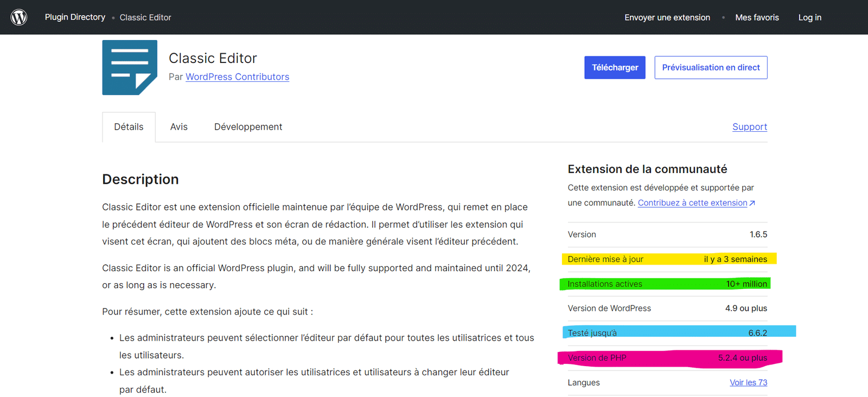Viewport: 868px width, 397px height.
Task: Click the Contribuez à cette extension link
Action: (x=692, y=203)
